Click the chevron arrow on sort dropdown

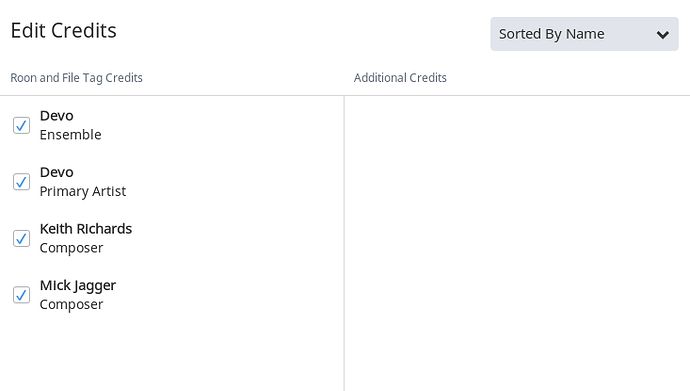click(x=663, y=35)
